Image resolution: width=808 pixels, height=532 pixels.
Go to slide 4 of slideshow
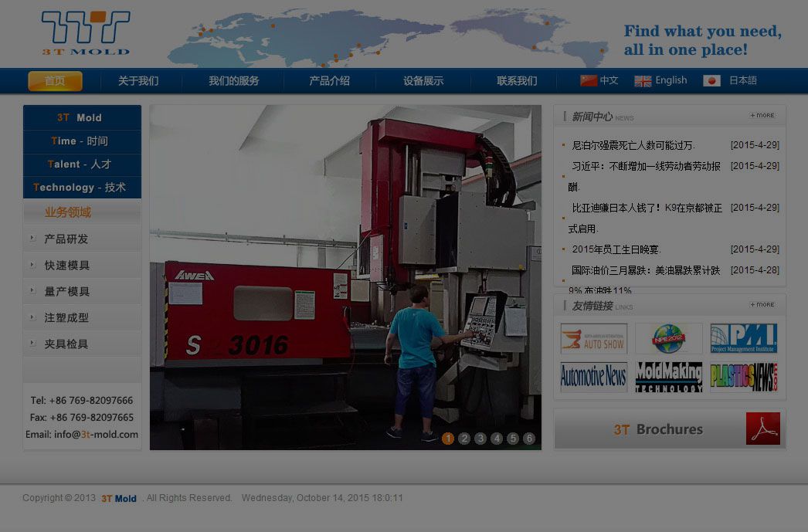pyautogui.click(x=497, y=439)
